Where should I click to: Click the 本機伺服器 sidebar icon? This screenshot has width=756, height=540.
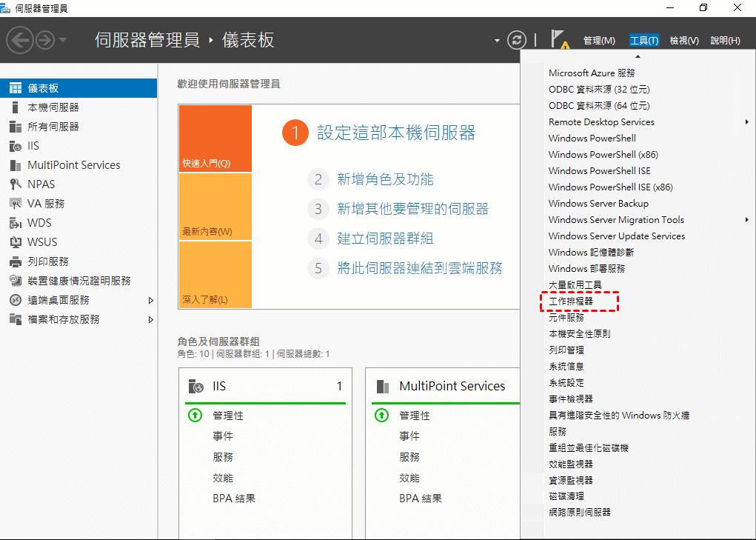point(16,107)
